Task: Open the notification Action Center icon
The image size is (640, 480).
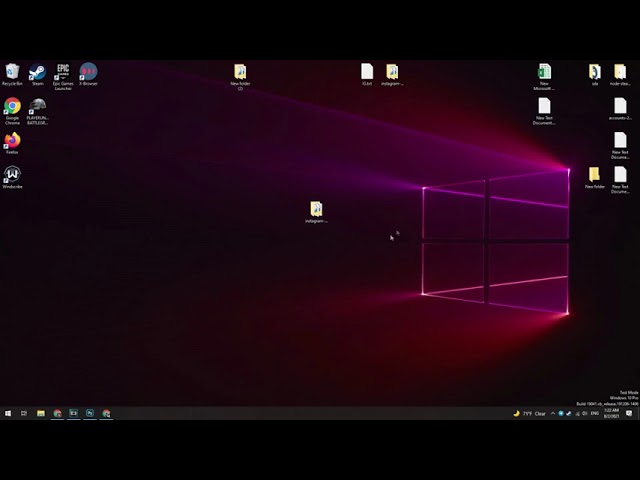Action: [x=629, y=413]
